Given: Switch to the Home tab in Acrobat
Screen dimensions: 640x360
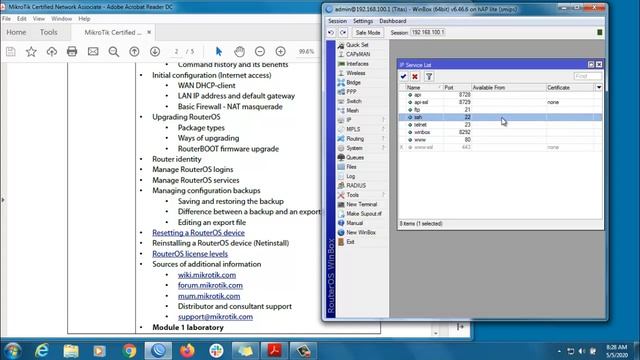Looking at the screenshot, I should [16, 32].
